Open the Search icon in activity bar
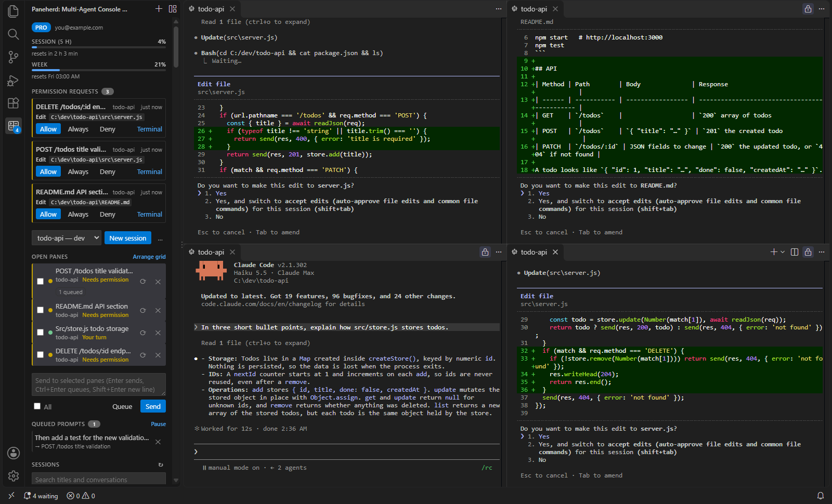 coord(14,34)
